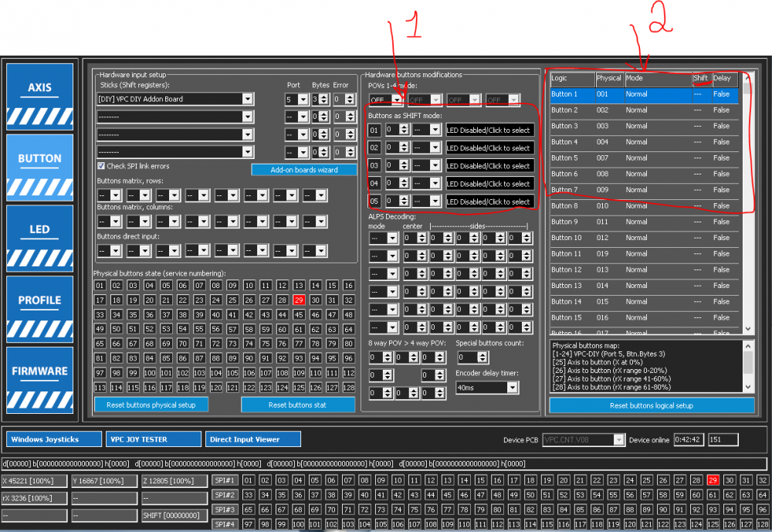Click the Shift column header
Screen dimensions: 772x532
pyautogui.click(x=702, y=78)
